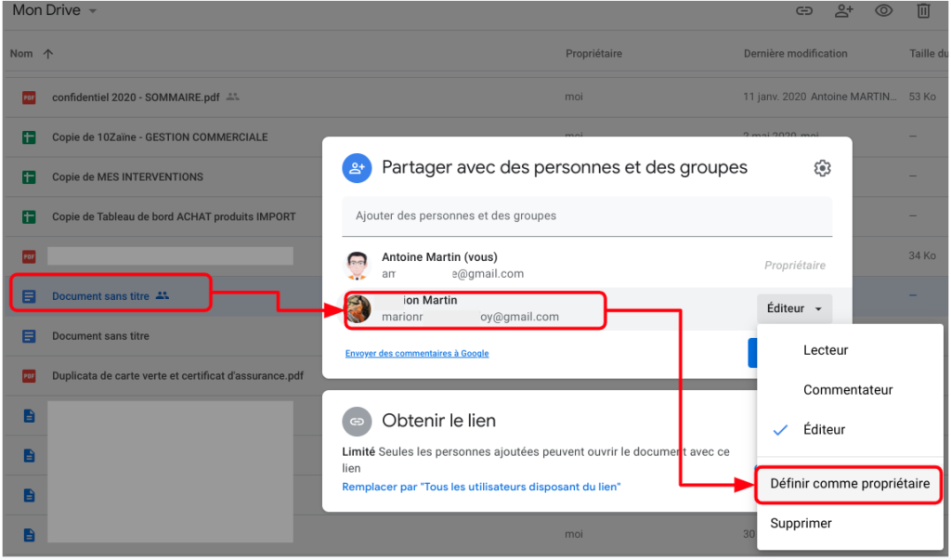Click Dernière modification column header
951x560 pixels.
(795, 53)
